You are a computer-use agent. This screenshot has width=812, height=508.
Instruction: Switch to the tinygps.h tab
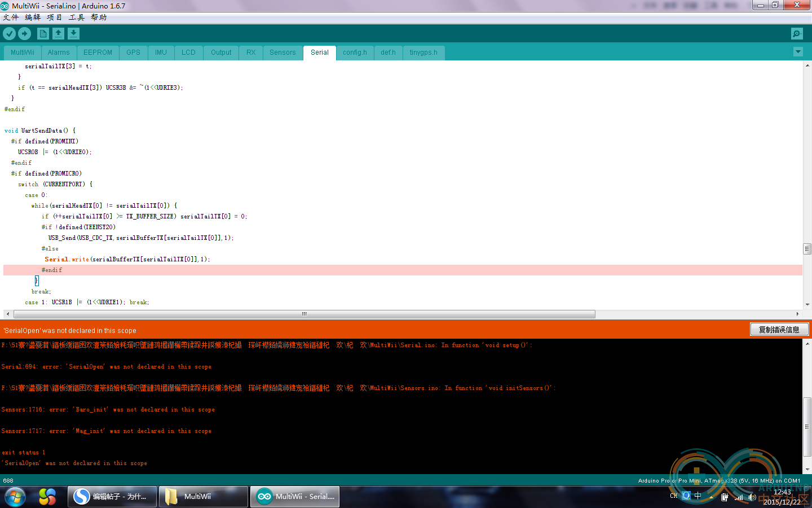[x=424, y=52]
